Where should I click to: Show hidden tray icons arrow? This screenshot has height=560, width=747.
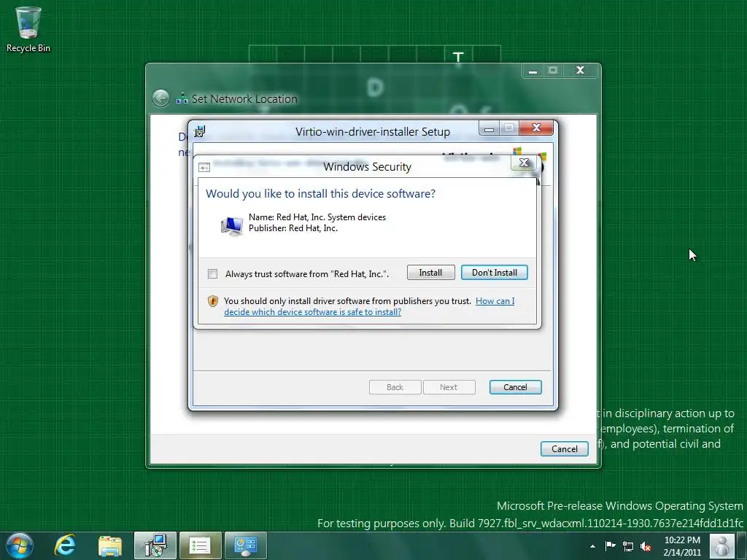(x=592, y=546)
